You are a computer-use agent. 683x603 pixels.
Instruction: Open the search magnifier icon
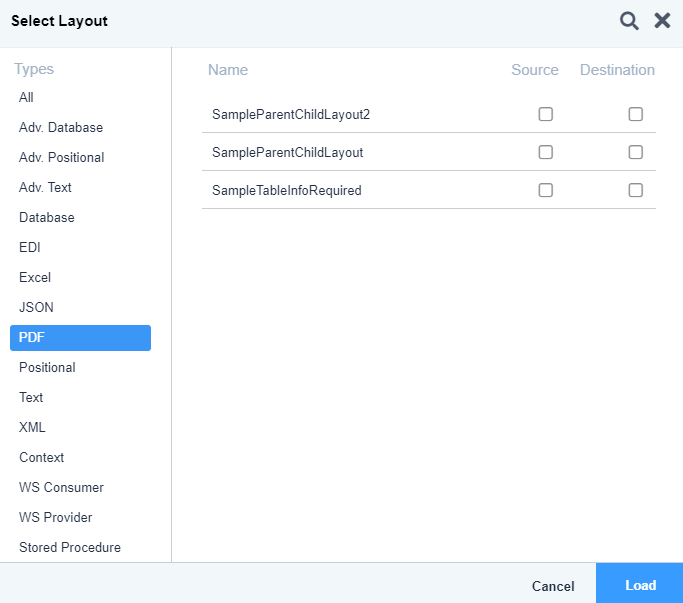pyautogui.click(x=629, y=20)
